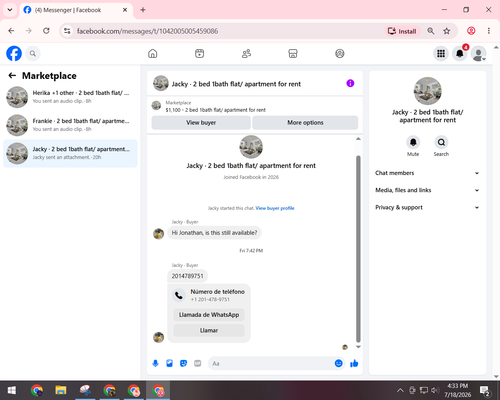Open conversation info purple icon

tap(350, 83)
